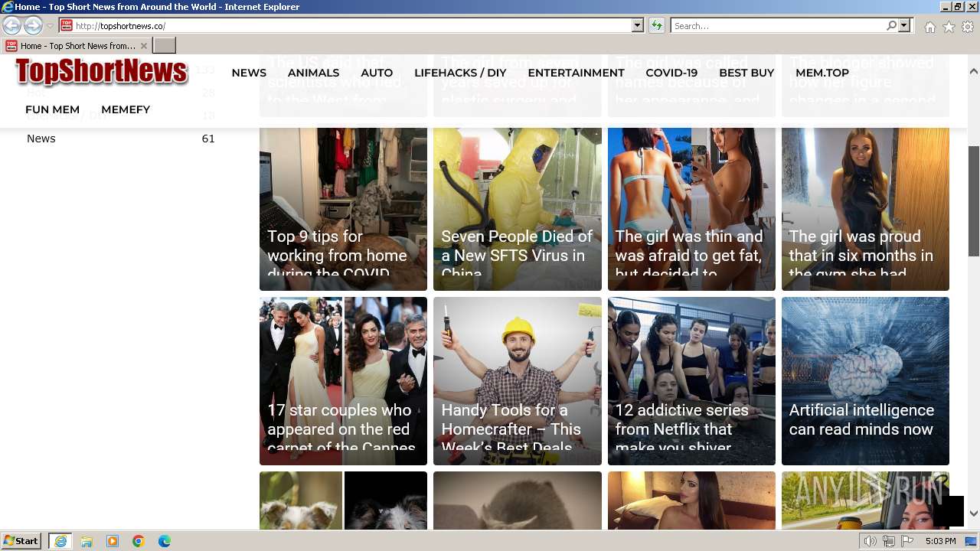Open Microsoft Edge from the taskbar
Viewport: 980px width, 551px height.
pos(165,541)
